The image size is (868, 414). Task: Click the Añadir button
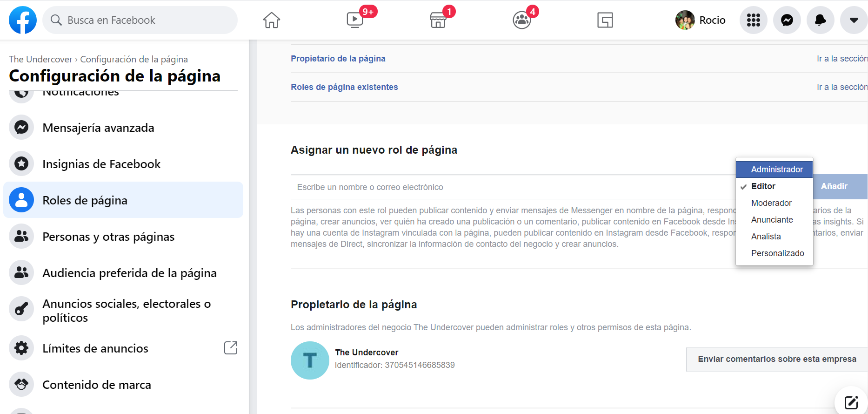pyautogui.click(x=840, y=186)
